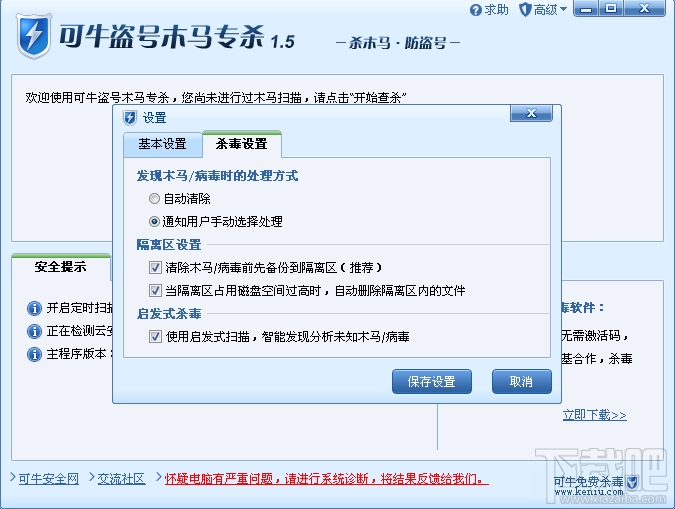Toggle auto-delete quarantine files checkbox

155,291
